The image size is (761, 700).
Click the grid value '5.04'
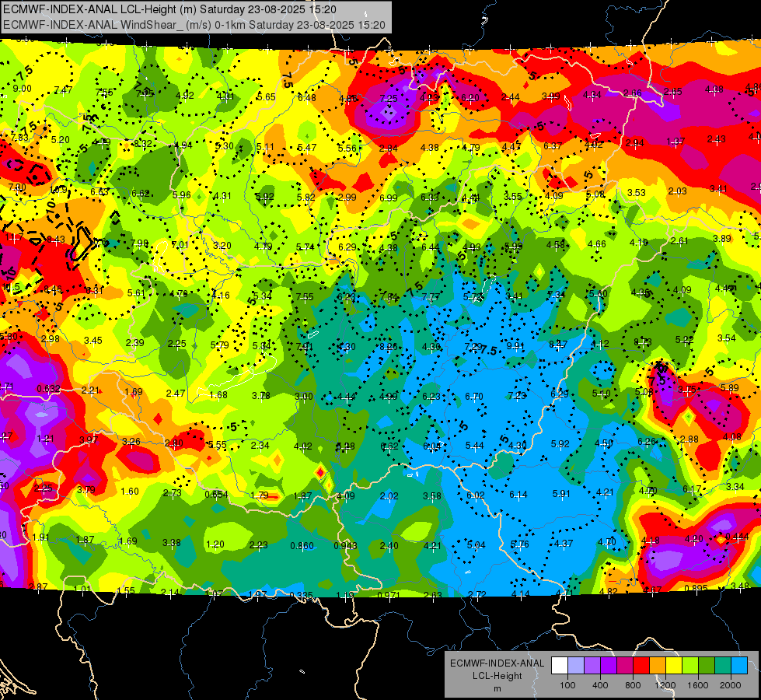coord(476,545)
